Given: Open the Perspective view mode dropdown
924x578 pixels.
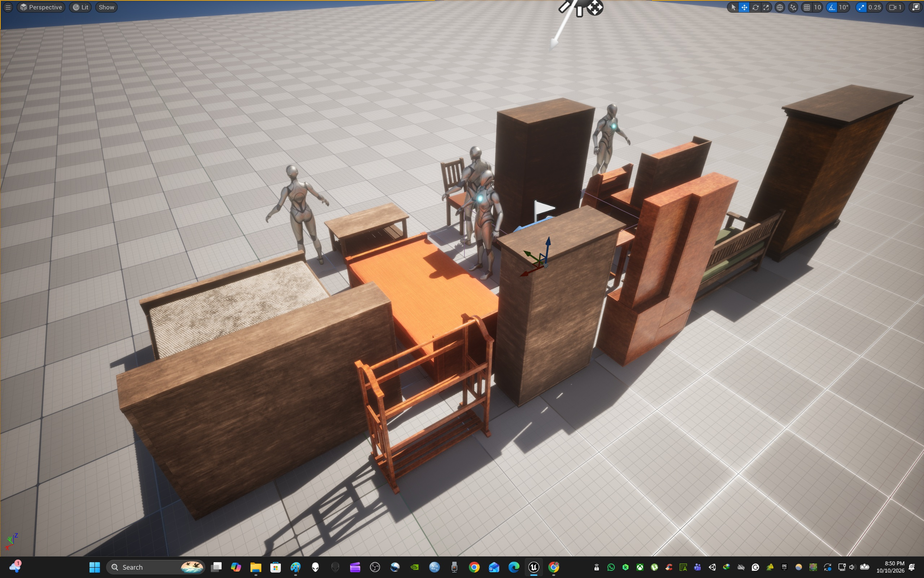Looking at the screenshot, I should click(x=41, y=7).
